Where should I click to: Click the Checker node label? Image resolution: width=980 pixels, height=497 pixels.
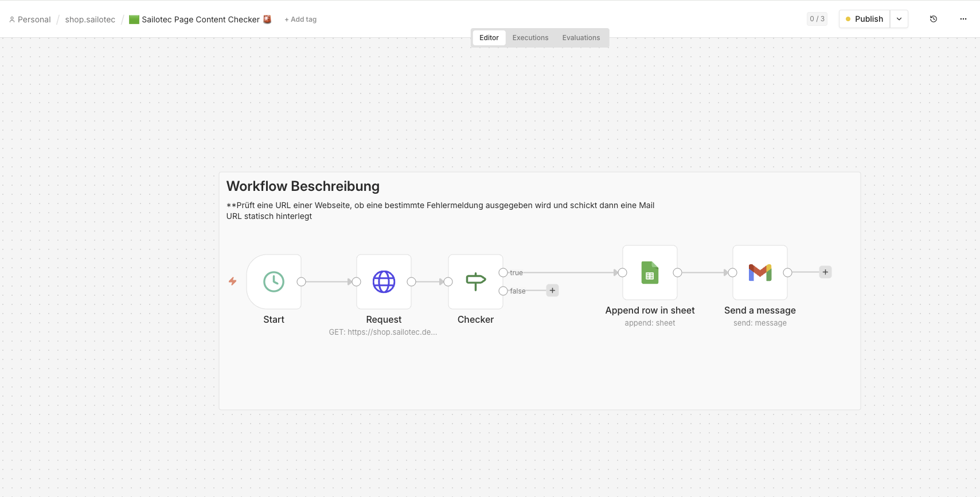coord(475,319)
